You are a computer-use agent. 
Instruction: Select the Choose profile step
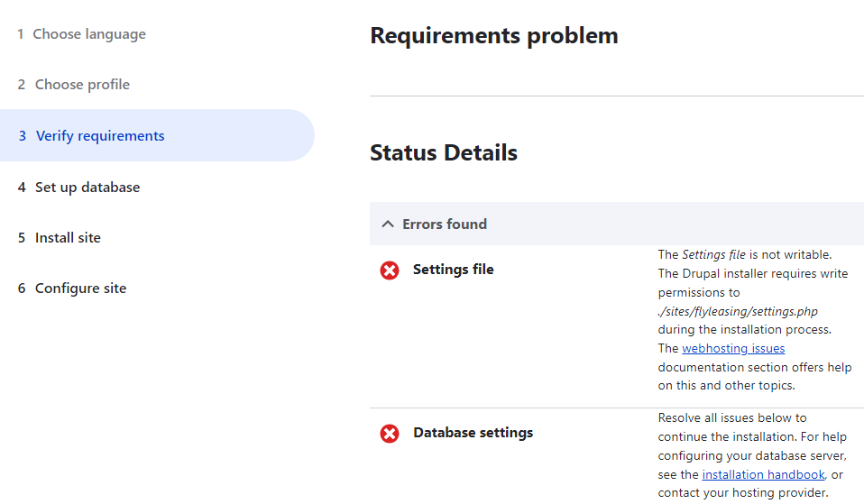[74, 84]
